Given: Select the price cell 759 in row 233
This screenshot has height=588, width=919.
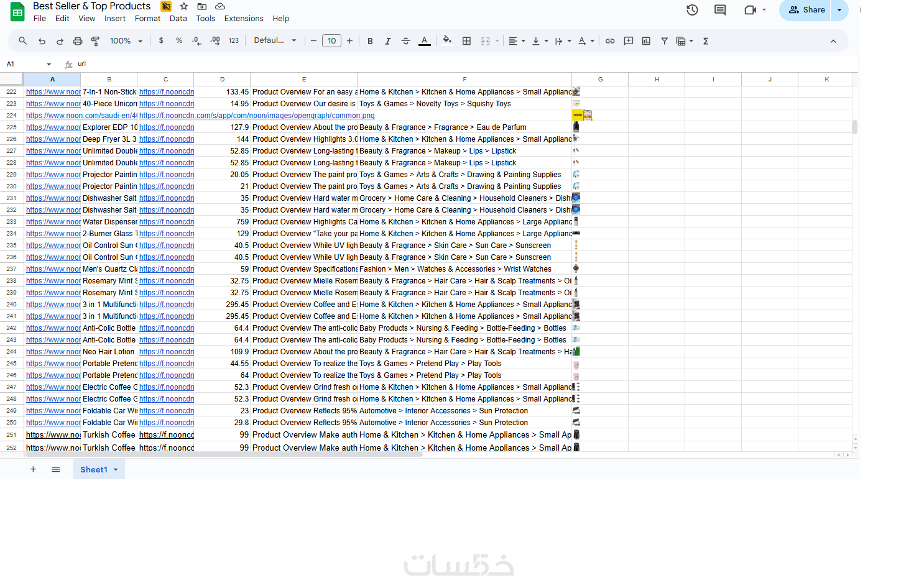Looking at the screenshot, I should (x=222, y=222).
